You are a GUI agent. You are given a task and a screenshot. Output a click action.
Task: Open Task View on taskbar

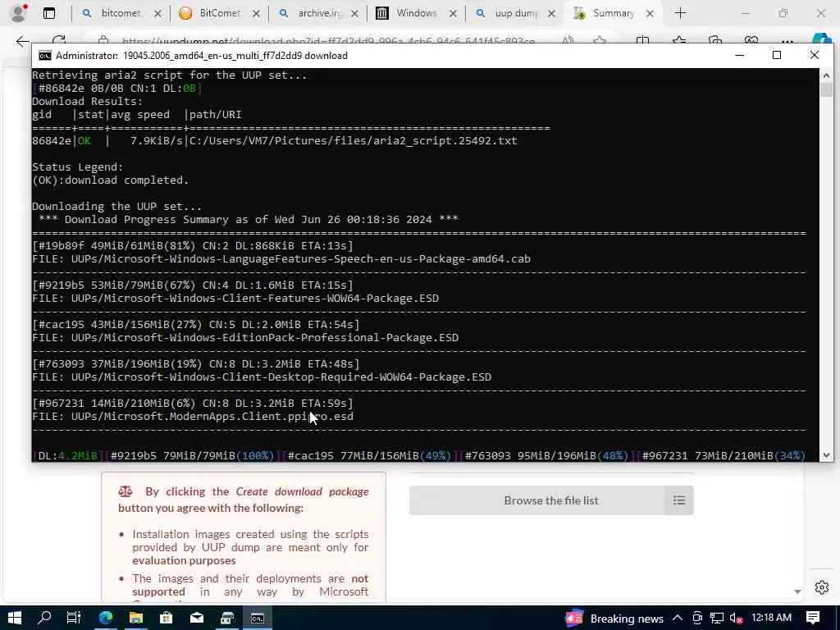(x=74, y=619)
